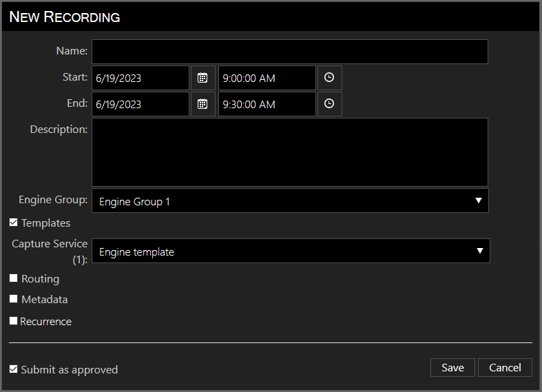
Task: Expand the Capture Service template dropdown arrow
Action: tap(480, 251)
